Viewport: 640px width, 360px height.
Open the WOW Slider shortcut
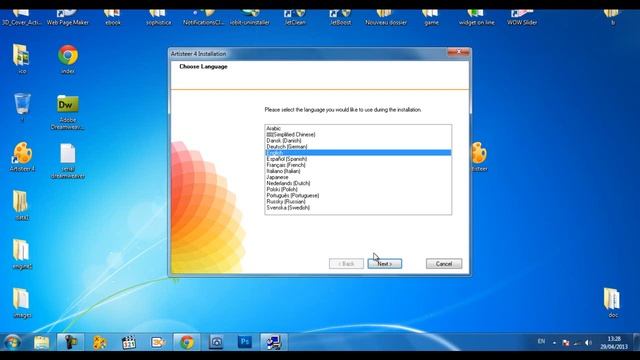(522, 18)
